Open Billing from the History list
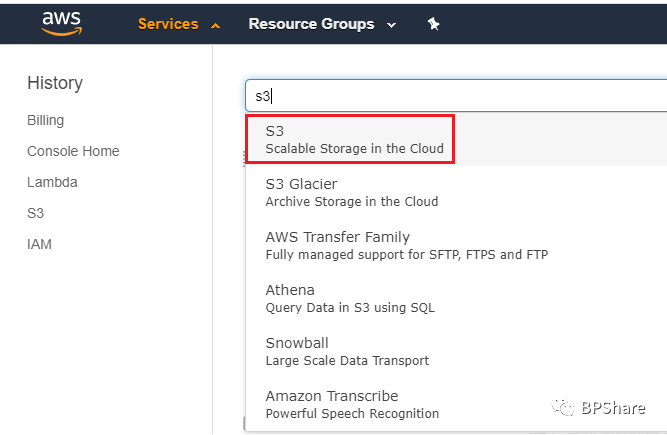Viewport: 667px width, 435px height. point(45,120)
